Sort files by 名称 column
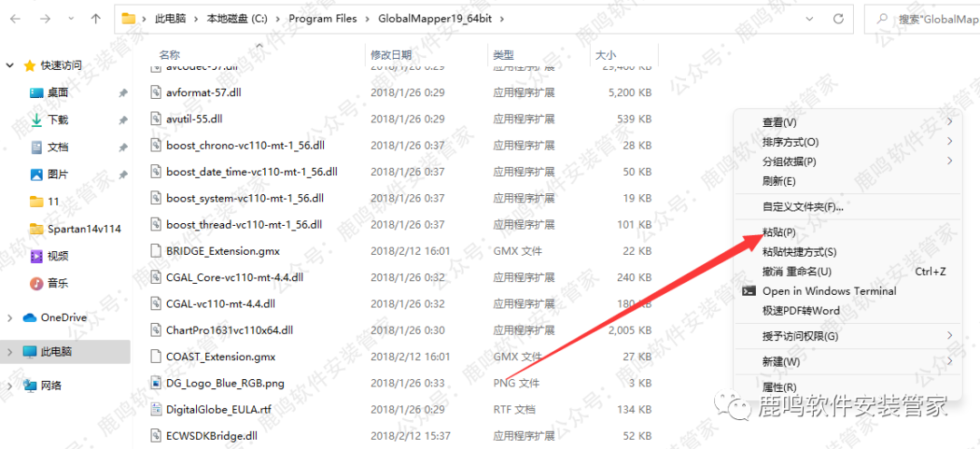 click(169, 55)
